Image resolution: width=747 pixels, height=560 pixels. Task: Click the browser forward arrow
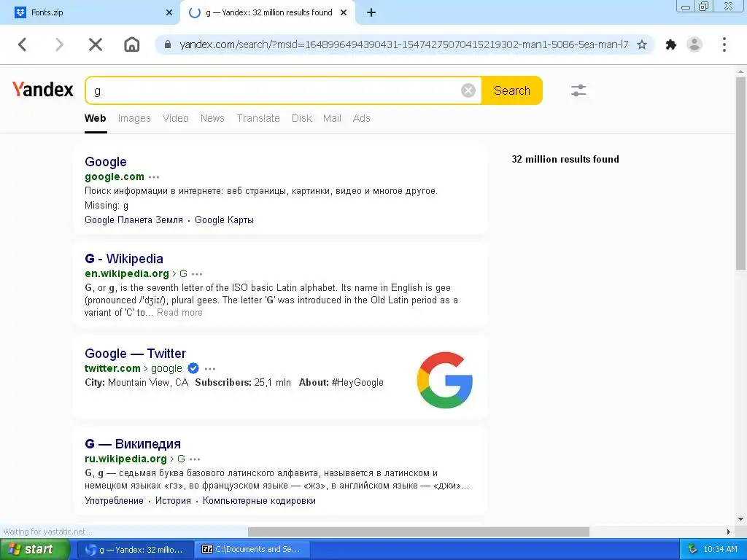[x=59, y=44]
